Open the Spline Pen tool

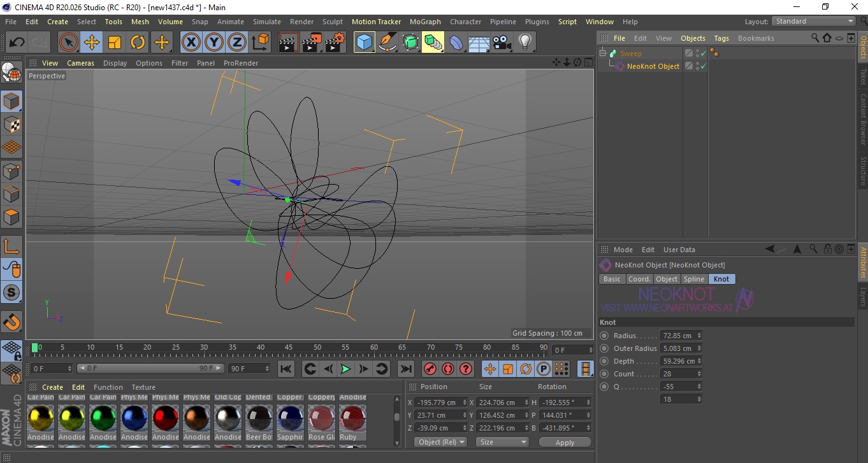[x=387, y=43]
